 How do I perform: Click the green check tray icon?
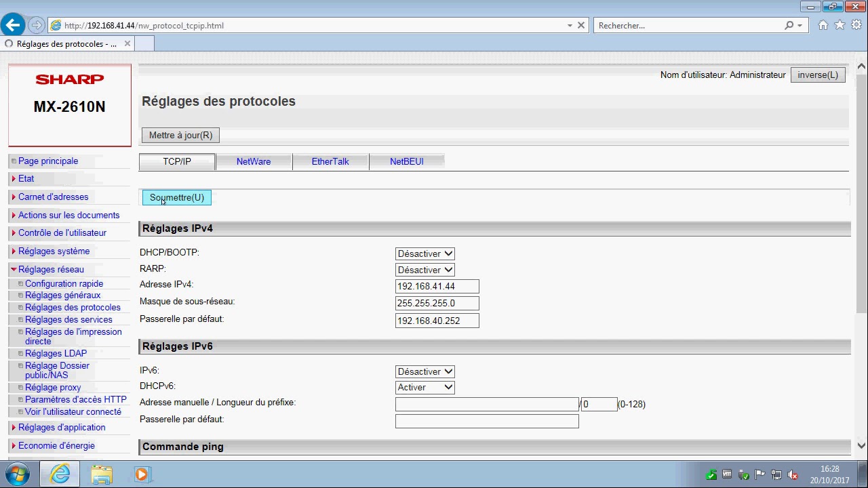pos(711,474)
